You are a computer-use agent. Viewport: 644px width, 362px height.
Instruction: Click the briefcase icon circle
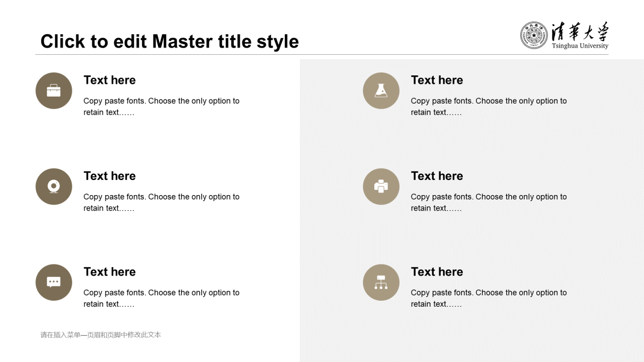coord(54,90)
